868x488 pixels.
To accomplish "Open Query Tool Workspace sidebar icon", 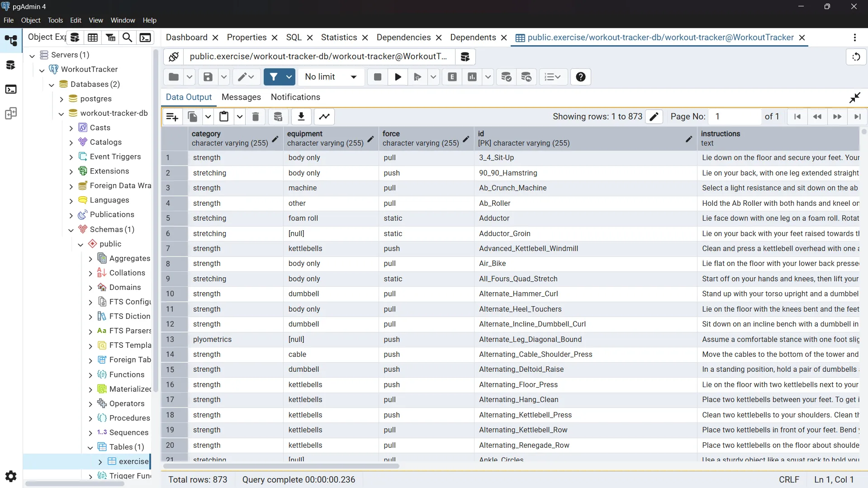I will coord(11,65).
